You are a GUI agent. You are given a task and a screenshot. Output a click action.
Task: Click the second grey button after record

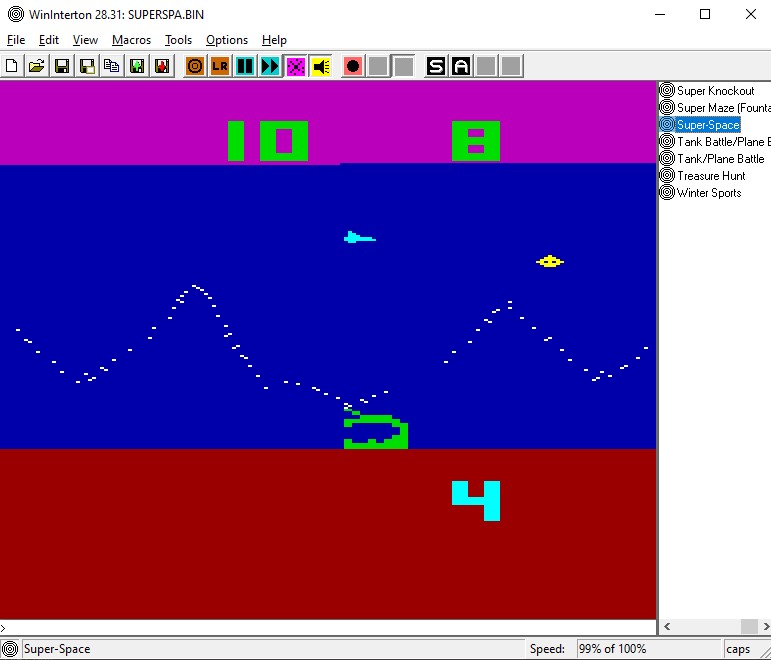pos(404,66)
